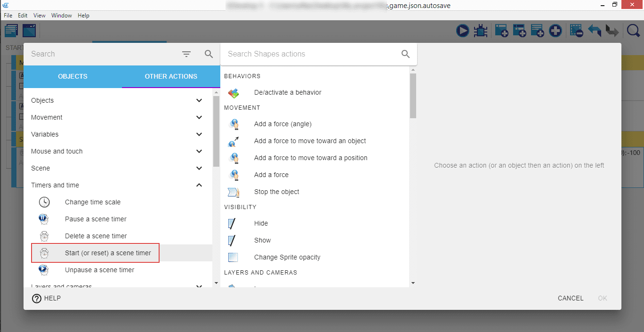Screen dimensions: 644x332
Task: Expand the Scene category chevron
Action: tap(199, 168)
